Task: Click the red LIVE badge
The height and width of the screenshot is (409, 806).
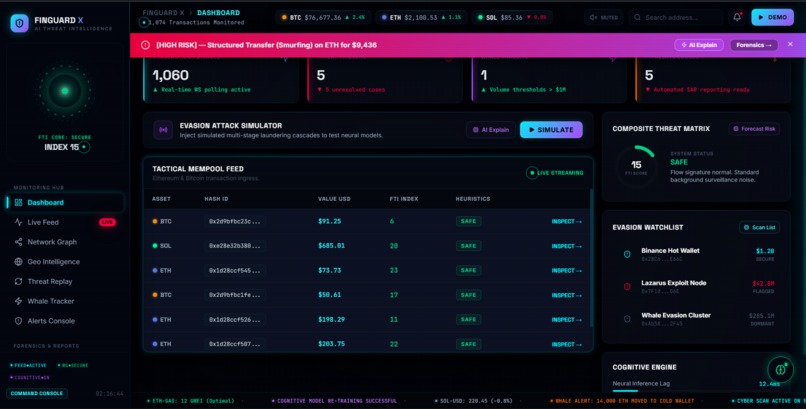Action: click(x=107, y=222)
